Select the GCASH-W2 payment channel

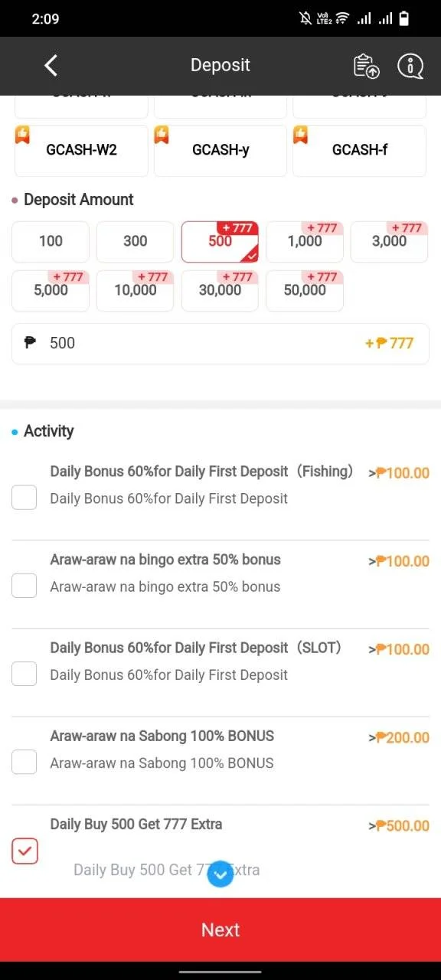81,151
